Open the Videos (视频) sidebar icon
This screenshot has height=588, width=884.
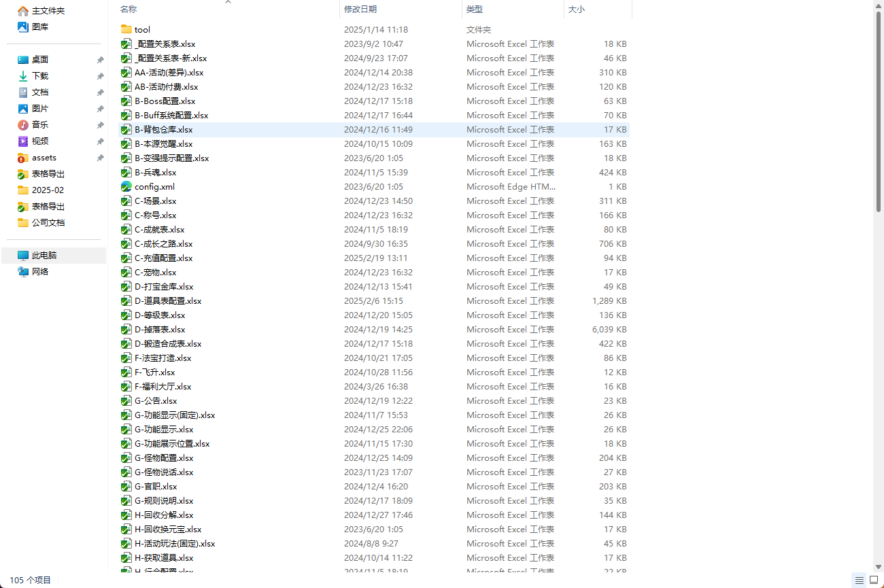point(23,141)
